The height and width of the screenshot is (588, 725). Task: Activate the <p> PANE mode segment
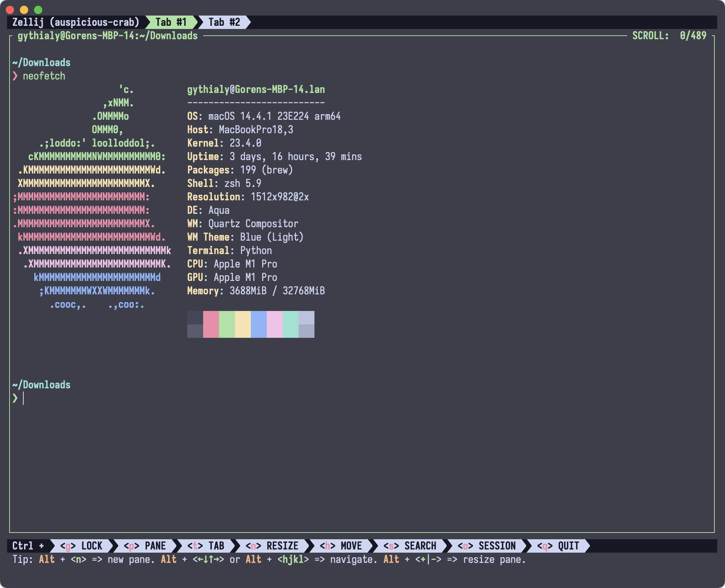[x=145, y=546]
